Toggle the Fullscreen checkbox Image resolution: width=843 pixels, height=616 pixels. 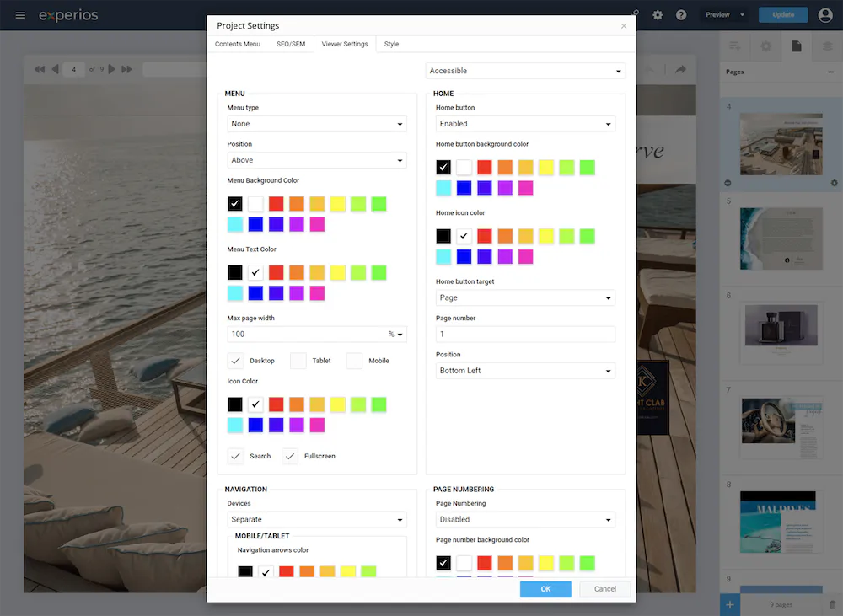coord(290,457)
